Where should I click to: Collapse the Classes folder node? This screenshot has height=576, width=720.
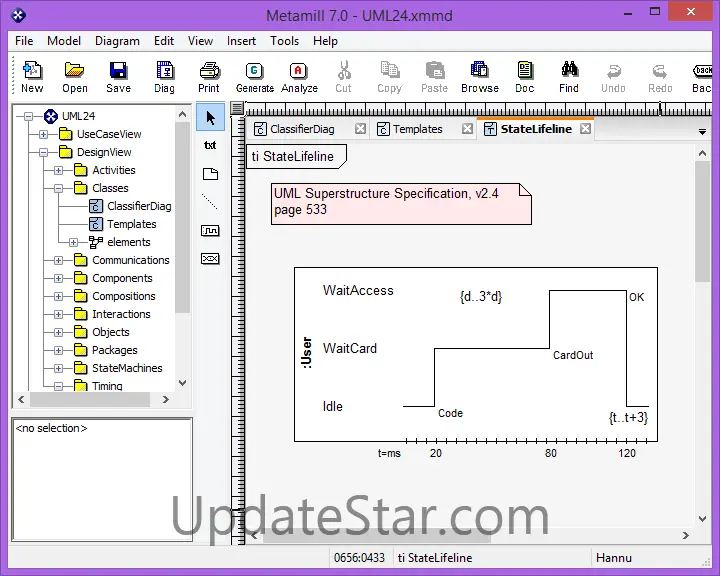(58, 188)
